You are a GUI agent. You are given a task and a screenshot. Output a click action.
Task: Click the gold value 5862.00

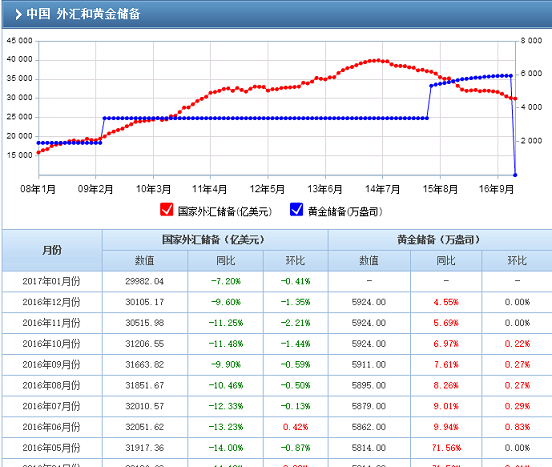pyautogui.click(x=369, y=427)
